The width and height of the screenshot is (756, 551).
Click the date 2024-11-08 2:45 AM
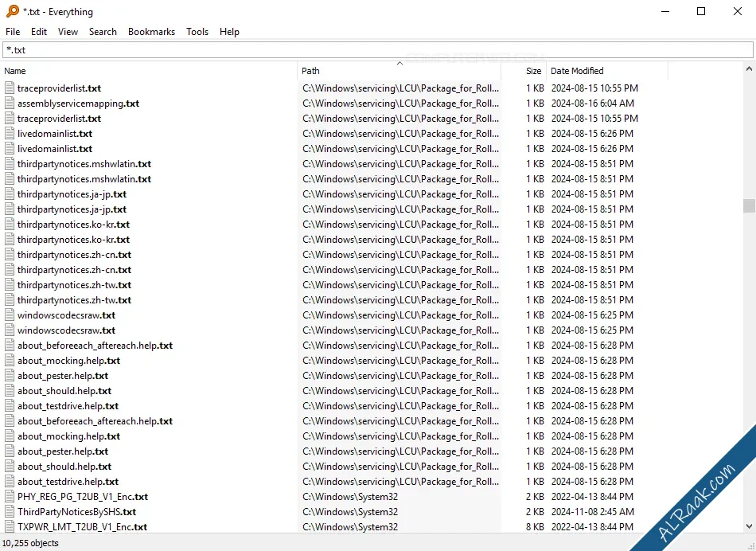click(593, 511)
